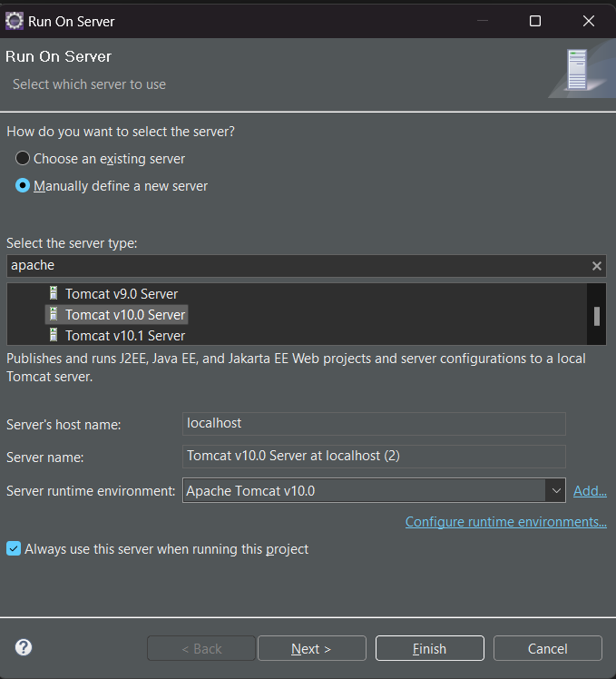Choose Tomcat v10.1 Server from list
This screenshot has height=679, width=616.
125,336
